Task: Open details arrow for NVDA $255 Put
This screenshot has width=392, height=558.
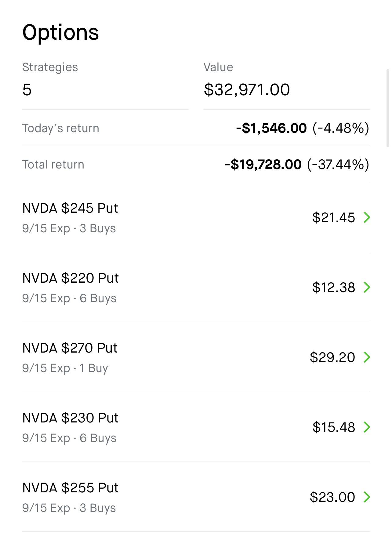Action: pos(367,497)
